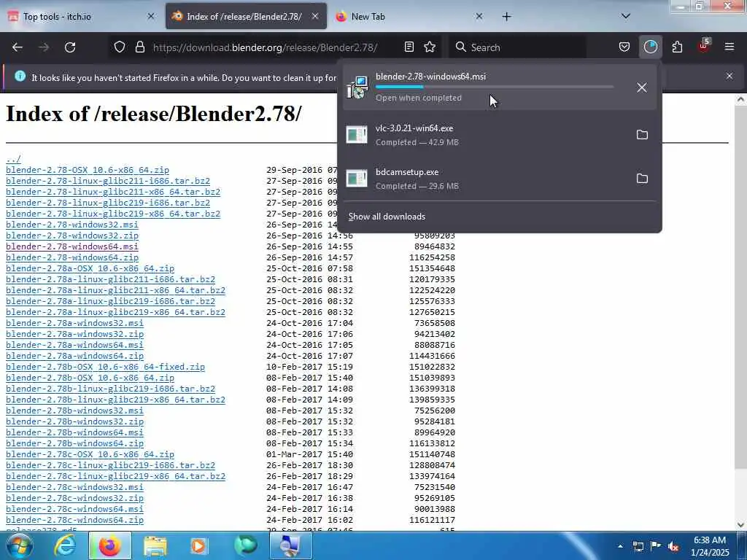Reload the current page
This screenshot has width=747, height=560.
pos(70,47)
